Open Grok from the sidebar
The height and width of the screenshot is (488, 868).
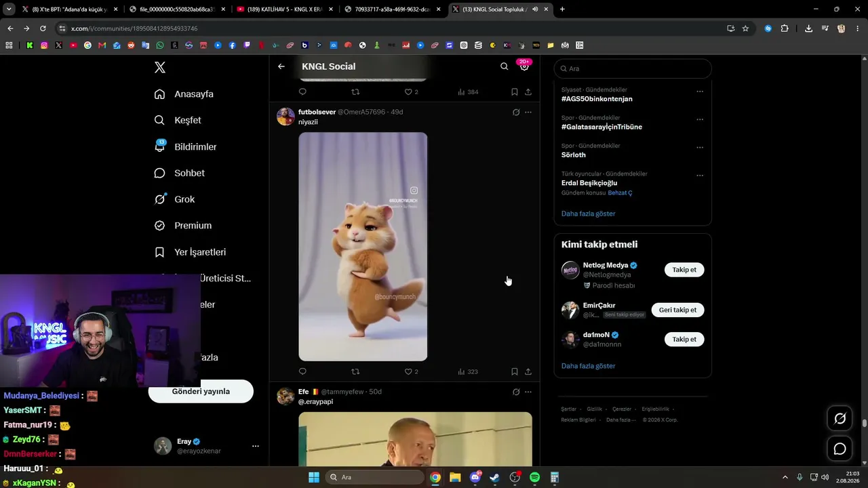[174, 199]
